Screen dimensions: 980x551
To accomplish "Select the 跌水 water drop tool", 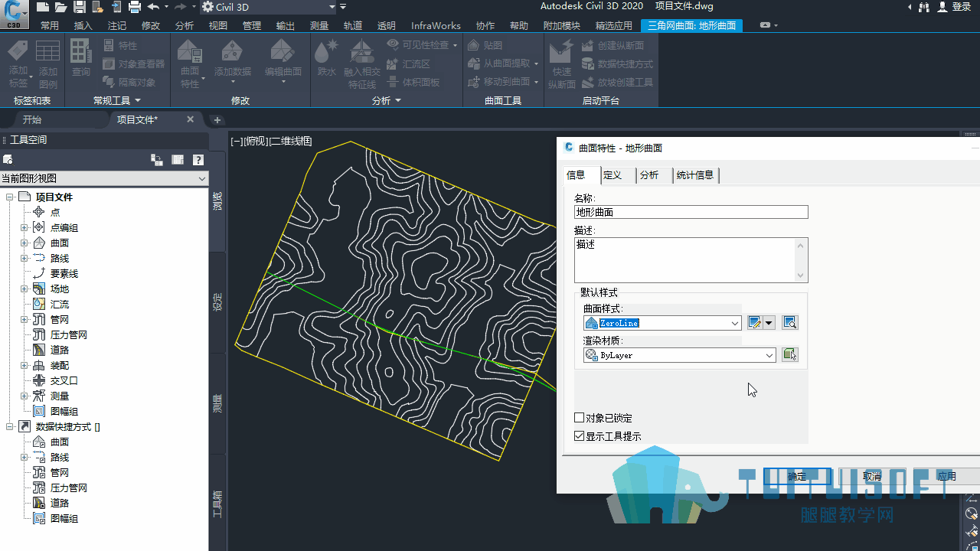I will click(x=327, y=59).
